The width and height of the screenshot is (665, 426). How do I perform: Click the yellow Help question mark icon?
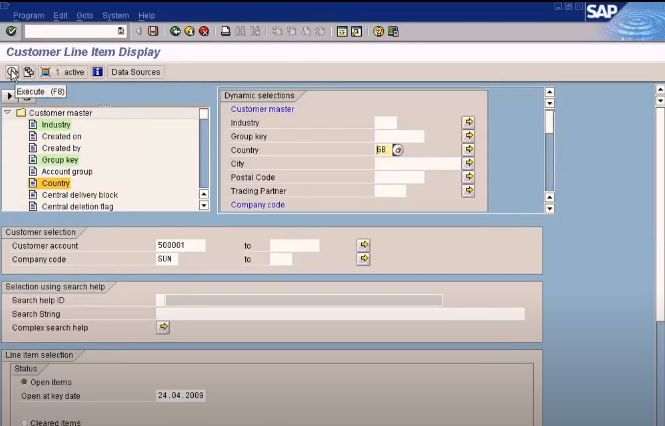click(x=378, y=31)
